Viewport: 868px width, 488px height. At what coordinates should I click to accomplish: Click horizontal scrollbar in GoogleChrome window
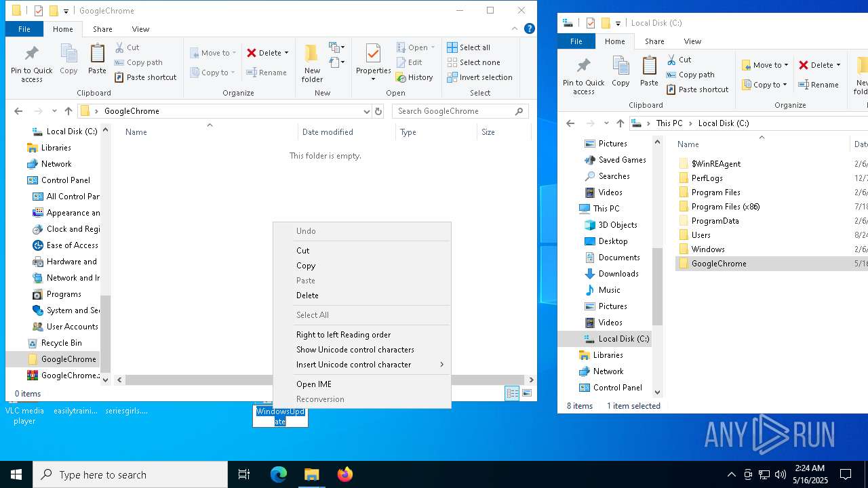tap(324, 380)
